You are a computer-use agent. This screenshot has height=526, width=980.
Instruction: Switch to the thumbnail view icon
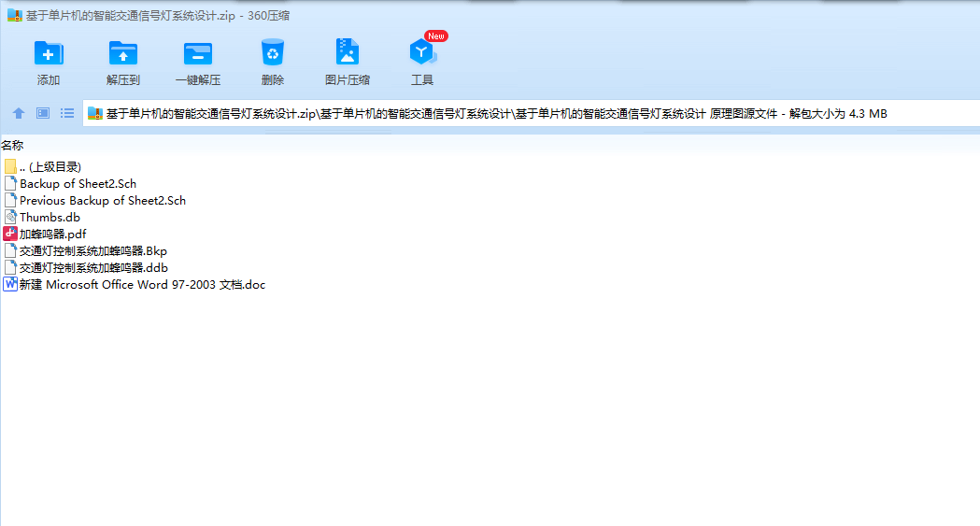click(x=42, y=113)
